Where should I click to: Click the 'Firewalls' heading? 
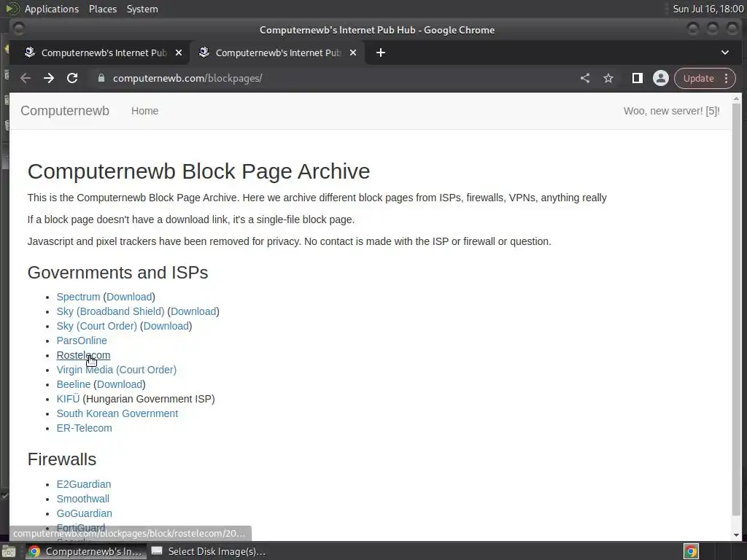62,459
